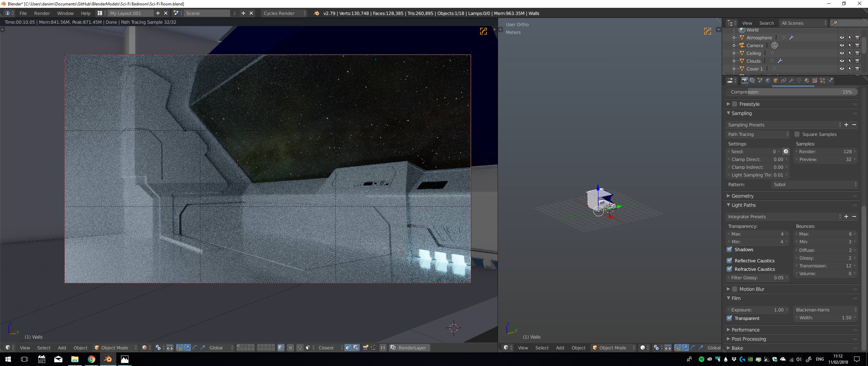Open the Physics properties tab
Viewport: 868px width, 366px height.
830,81
